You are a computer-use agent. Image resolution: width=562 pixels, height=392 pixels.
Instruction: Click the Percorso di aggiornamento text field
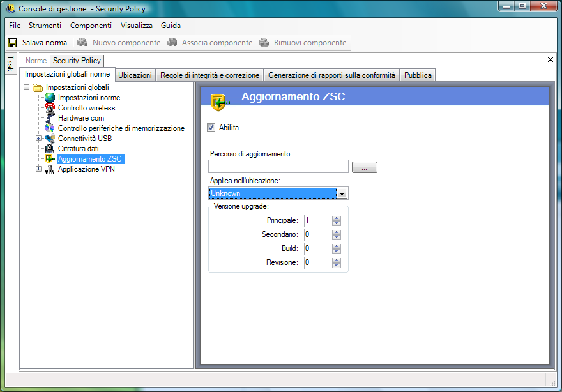coord(278,167)
